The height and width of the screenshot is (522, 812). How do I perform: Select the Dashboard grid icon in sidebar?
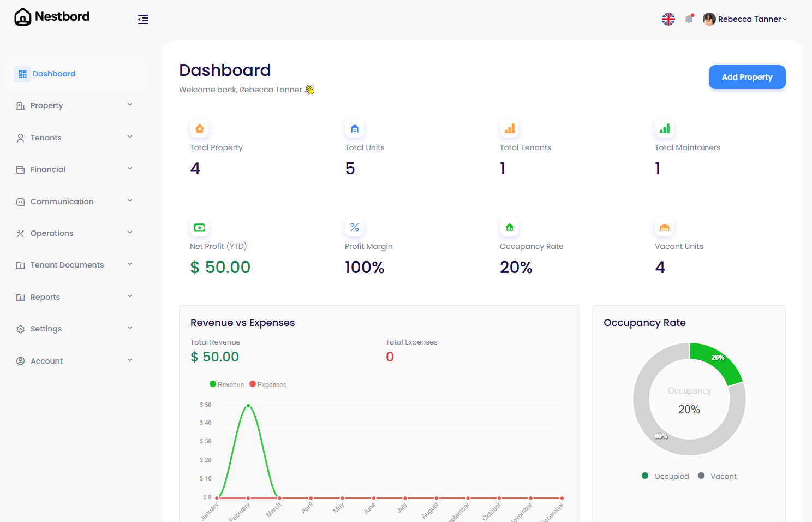pyautogui.click(x=22, y=74)
